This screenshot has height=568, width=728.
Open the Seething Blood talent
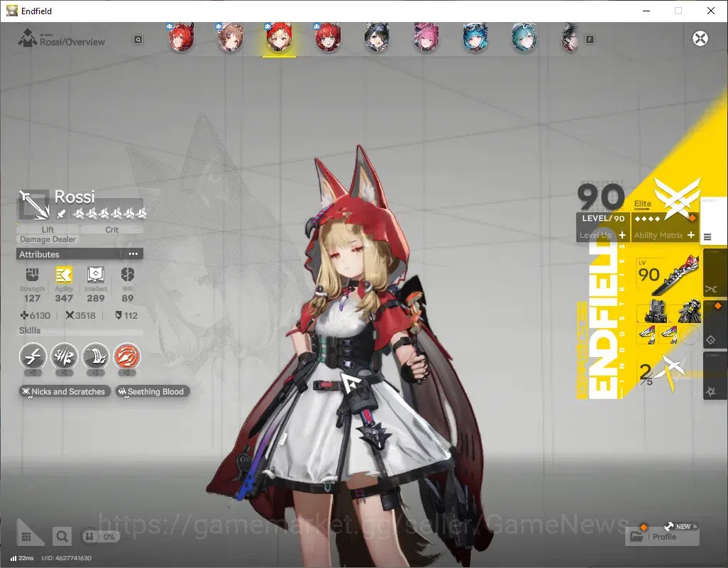153,391
